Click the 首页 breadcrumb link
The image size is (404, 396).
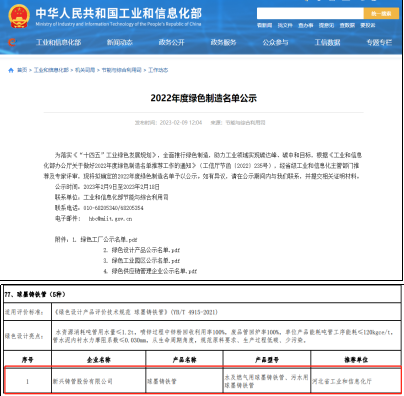[x=22, y=70]
